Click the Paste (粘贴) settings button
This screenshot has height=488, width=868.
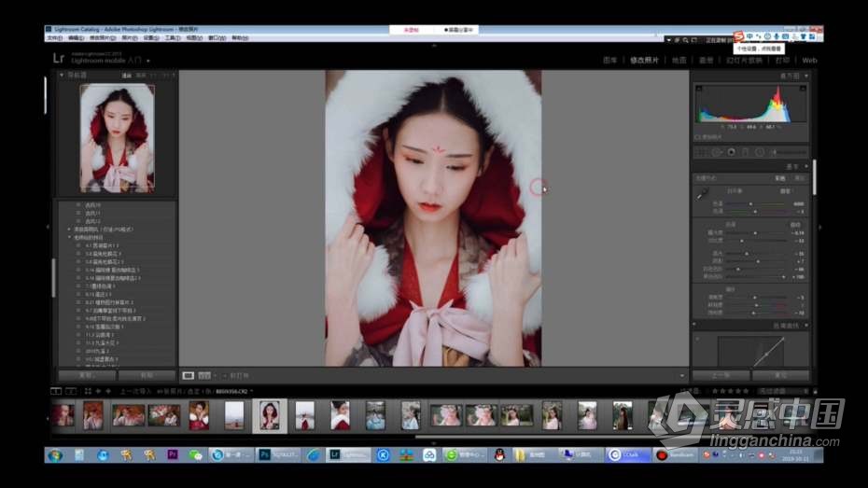point(147,376)
